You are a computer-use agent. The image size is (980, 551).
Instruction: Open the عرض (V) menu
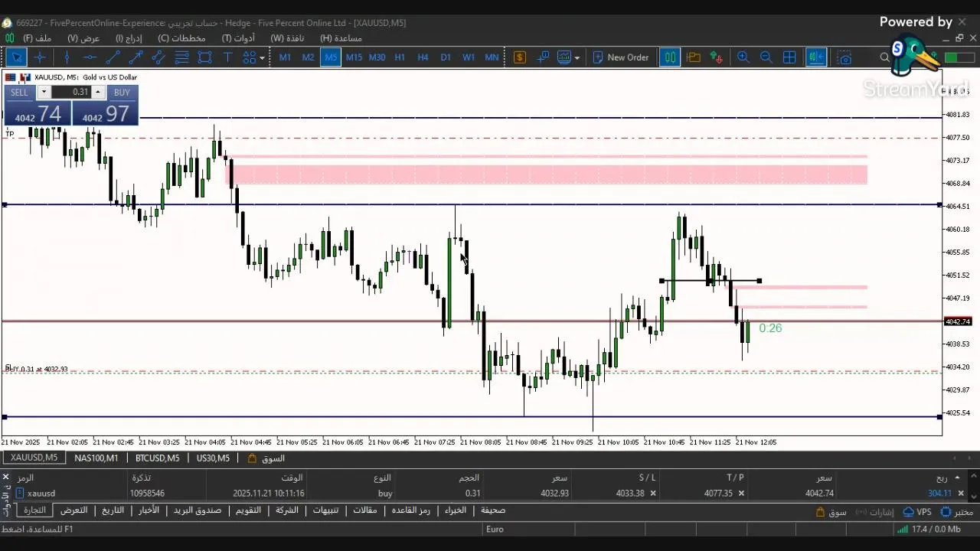tap(83, 38)
